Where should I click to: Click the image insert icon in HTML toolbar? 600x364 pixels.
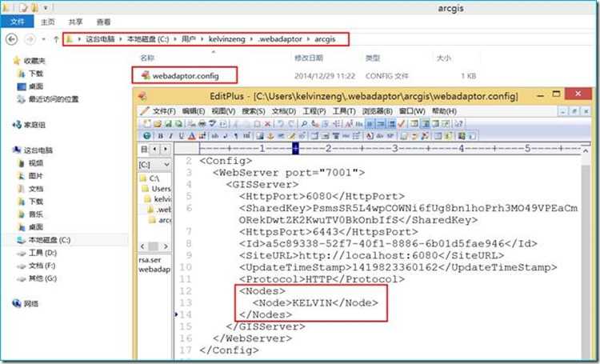pyautogui.click(x=260, y=136)
